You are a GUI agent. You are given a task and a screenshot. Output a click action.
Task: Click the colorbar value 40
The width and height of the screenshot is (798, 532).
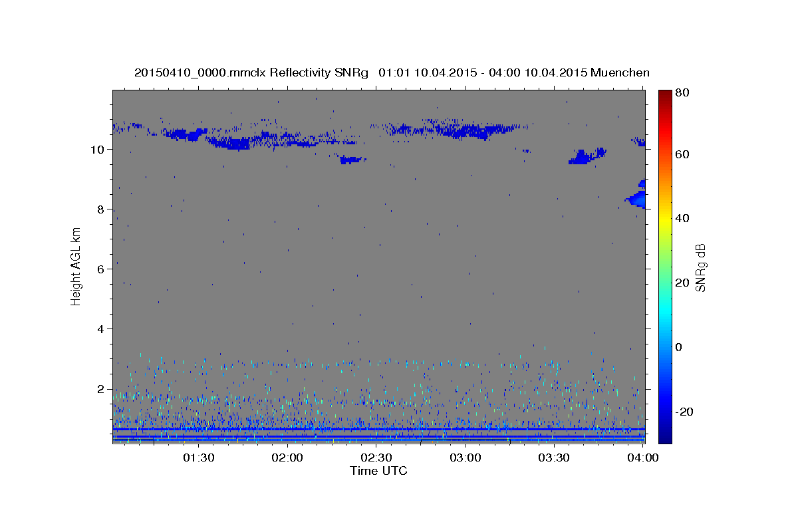683,218
